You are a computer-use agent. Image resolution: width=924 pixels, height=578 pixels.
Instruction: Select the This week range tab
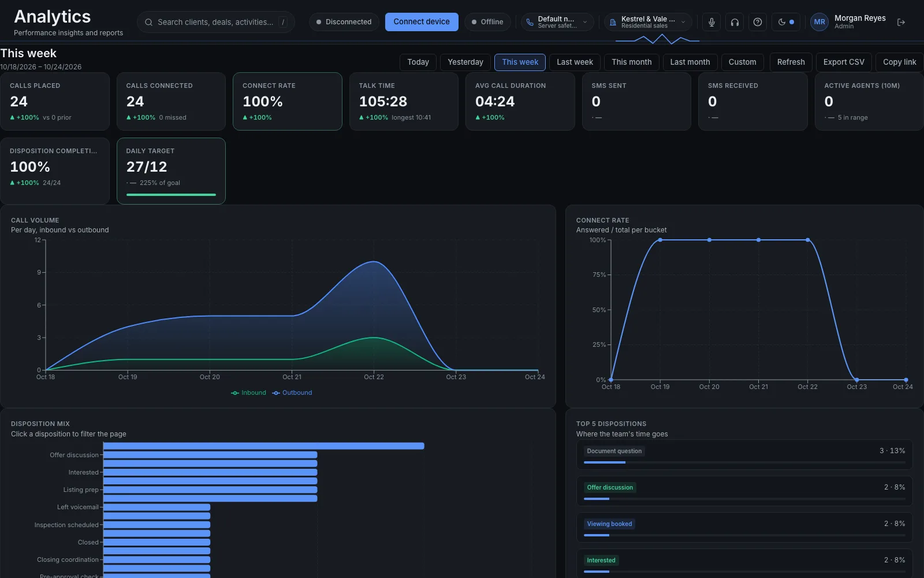(520, 62)
